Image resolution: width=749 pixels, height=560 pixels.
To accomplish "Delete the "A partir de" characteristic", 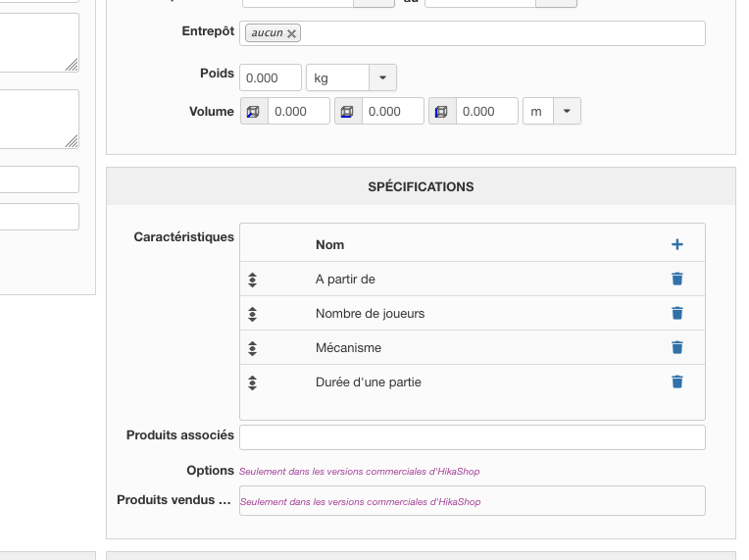I will (676, 279).
